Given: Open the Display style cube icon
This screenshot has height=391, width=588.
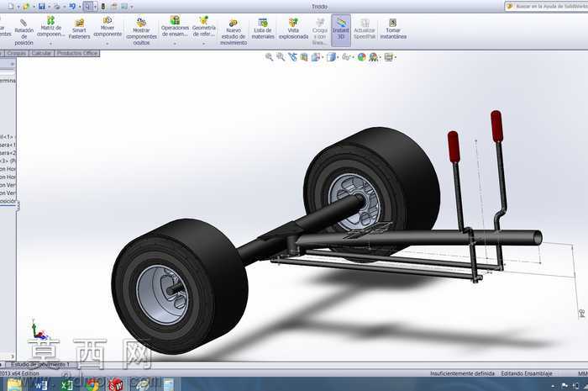Looking at the screenshot, I should 331,56.
